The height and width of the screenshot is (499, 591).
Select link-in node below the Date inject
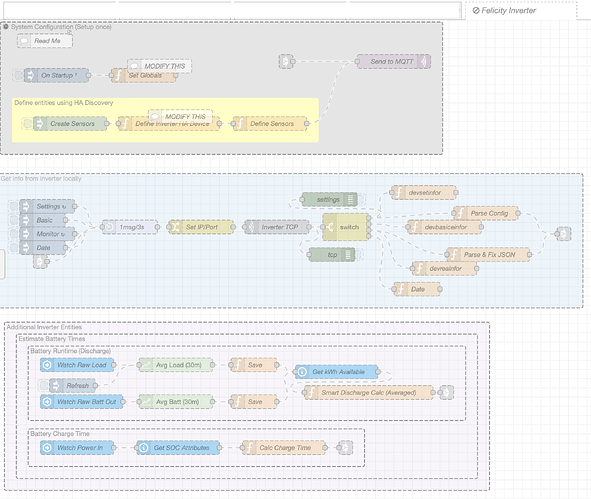[x=40, y=262]
